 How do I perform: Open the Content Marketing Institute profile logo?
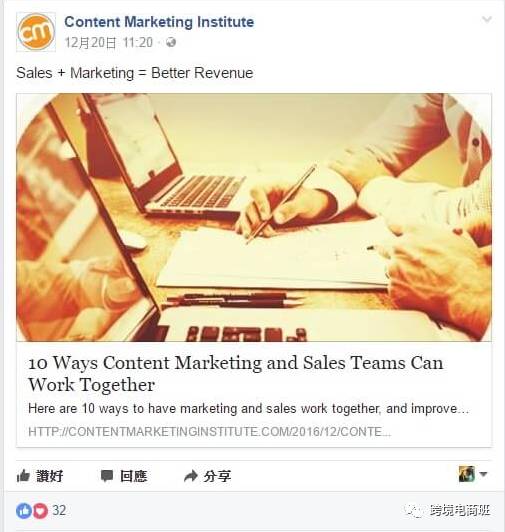coord(36,32)
